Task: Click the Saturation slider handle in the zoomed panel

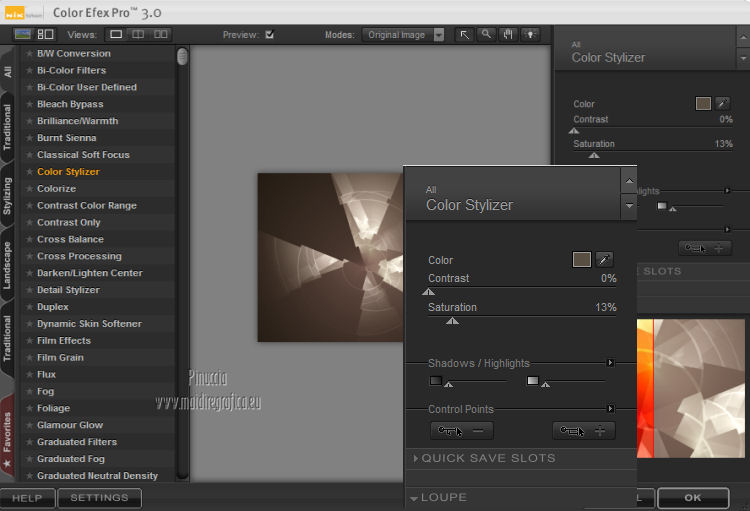Action: pyautogui.click(x=452, y=321)
